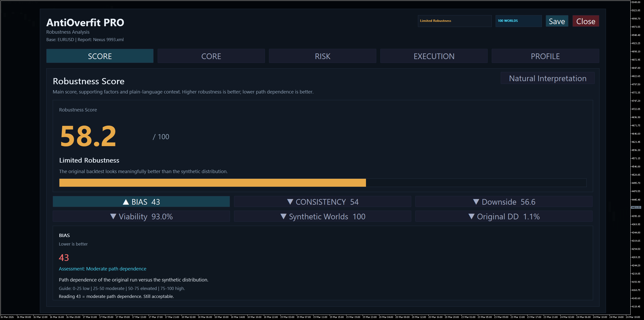Expand the Synthetic Worlds 100 factor

pyautogui.click(x=322, y=217)
